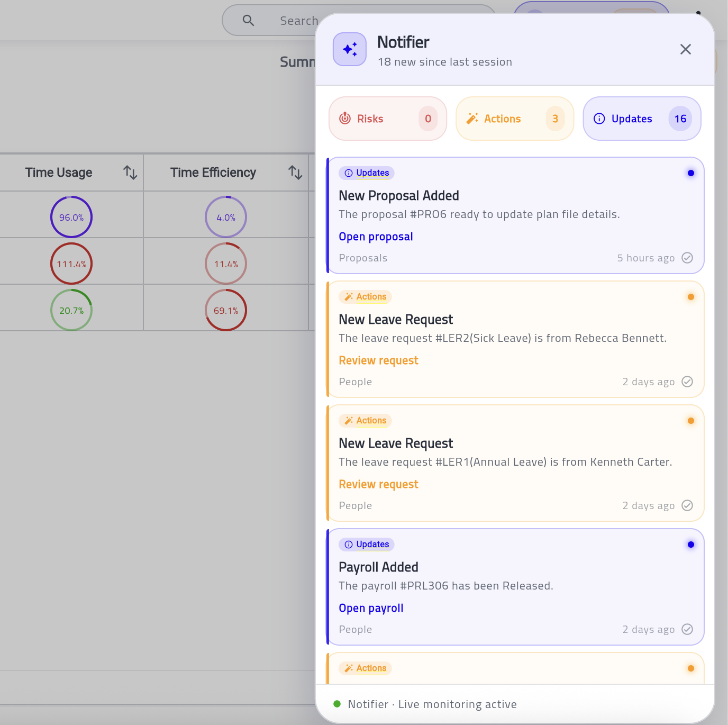Click the search magnifier icon
The image size is (728, 725).
(248, 21)
